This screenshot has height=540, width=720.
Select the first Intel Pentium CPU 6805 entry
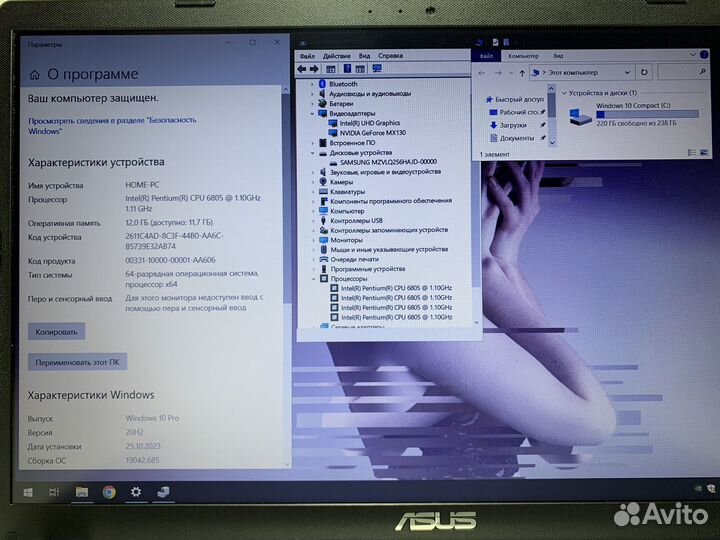pyautogui.click(x=396, y=288)
